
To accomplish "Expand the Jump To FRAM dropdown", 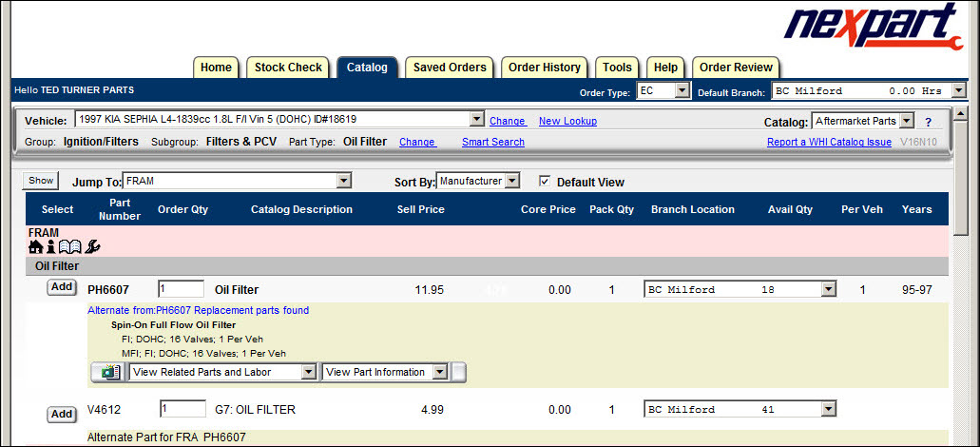I will pyautogui.click(x=344, y=181).
